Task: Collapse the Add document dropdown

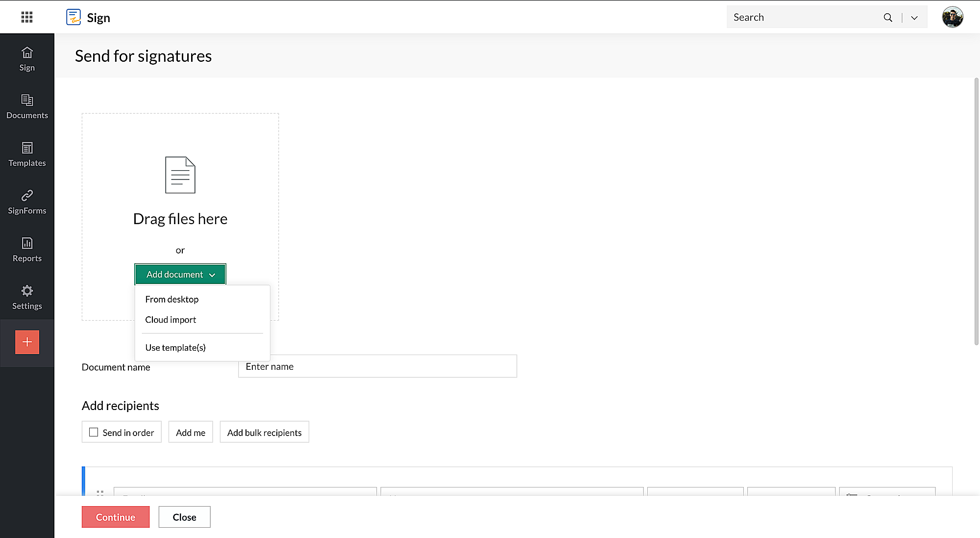Action: (180, 274)
